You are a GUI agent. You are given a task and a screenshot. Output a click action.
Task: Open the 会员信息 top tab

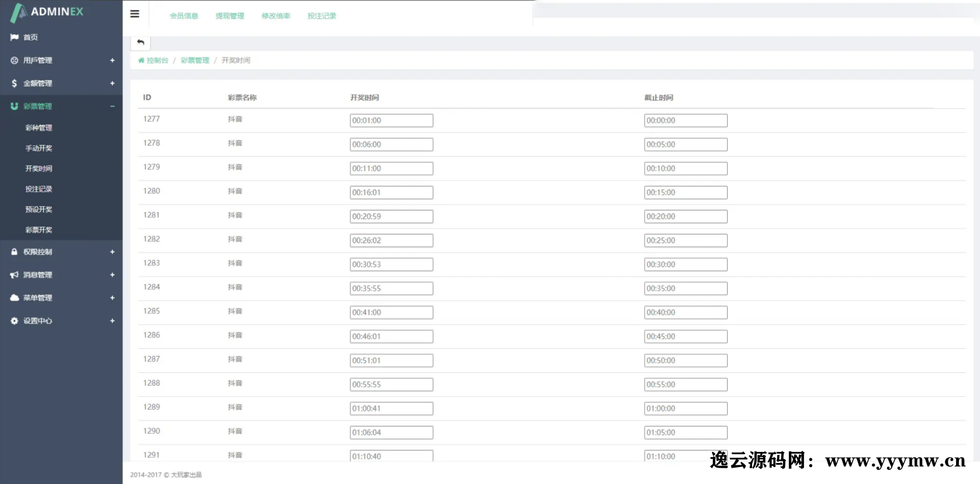point(184,16)
